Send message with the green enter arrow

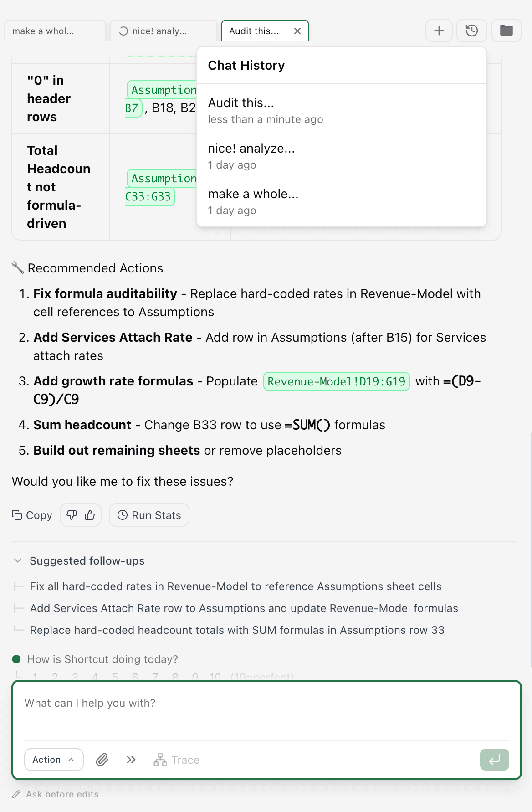point(494,760)
